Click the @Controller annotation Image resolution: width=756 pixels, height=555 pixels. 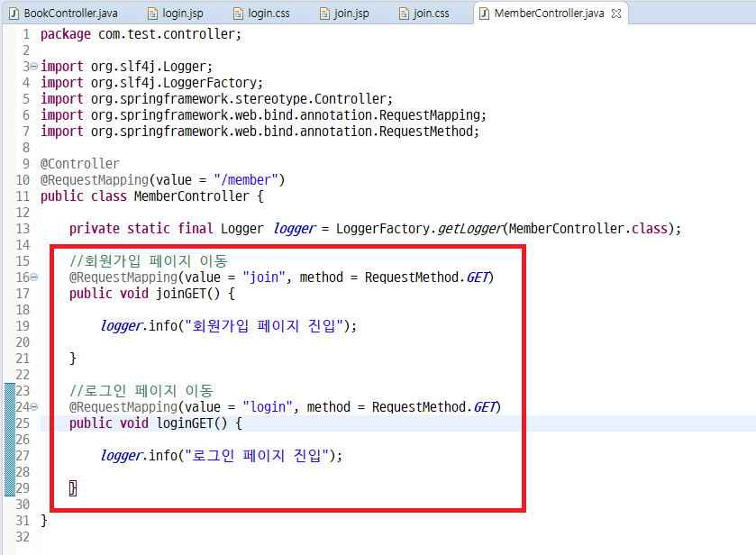click(x=80, y=164)
